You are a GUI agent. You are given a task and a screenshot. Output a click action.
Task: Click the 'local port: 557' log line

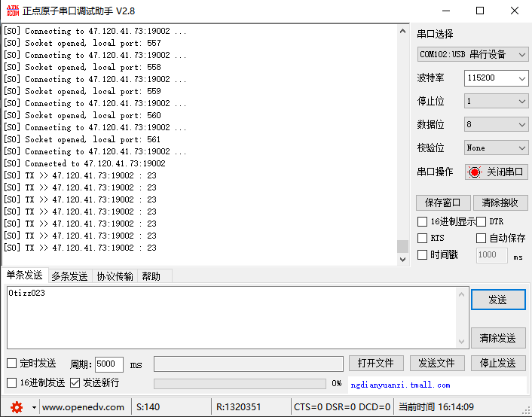tap(82, 43)
